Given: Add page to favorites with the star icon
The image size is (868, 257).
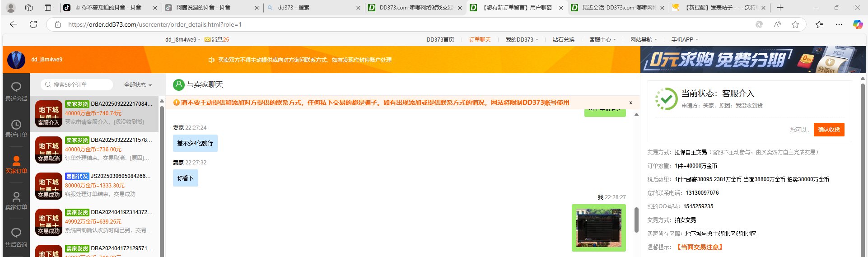Looking at the screenshot, I should tap(795, 24).
